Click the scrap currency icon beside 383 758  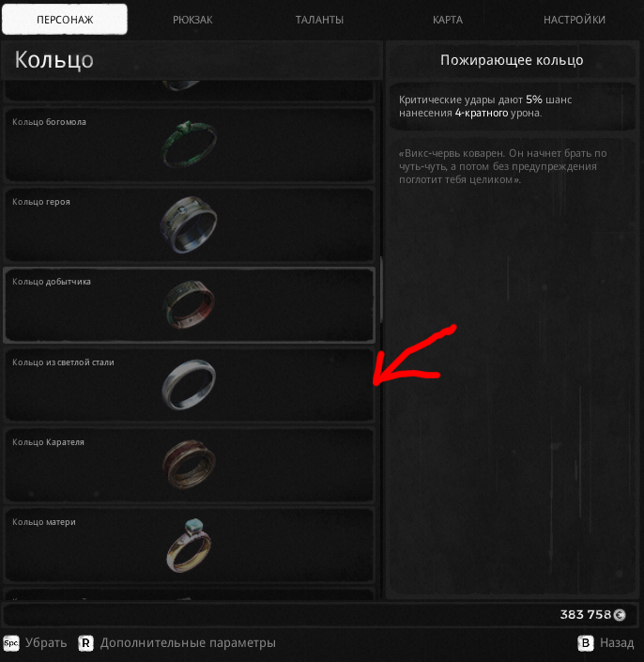[x=620, y=615]
